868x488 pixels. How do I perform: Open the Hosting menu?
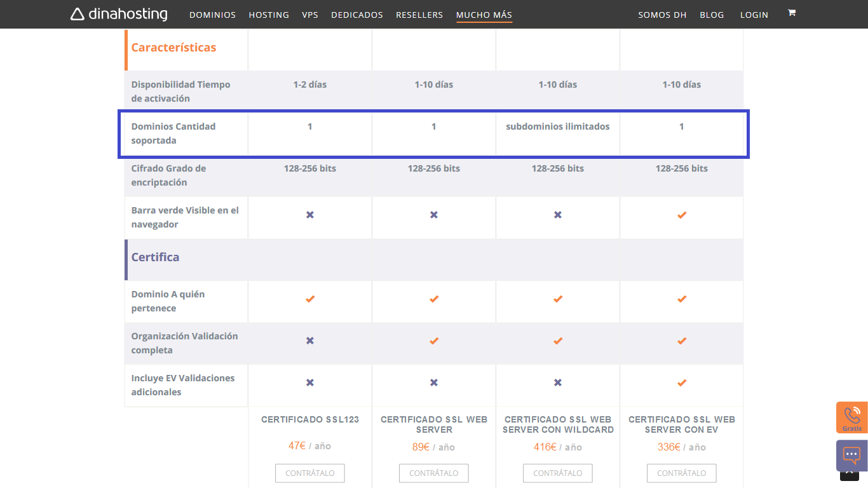(x=269, y=15)
